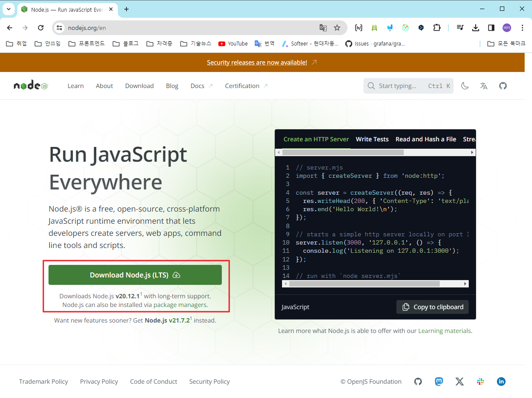
Task: Get Node.js v21.7.2 link
Action: click(x=168, y=320)
